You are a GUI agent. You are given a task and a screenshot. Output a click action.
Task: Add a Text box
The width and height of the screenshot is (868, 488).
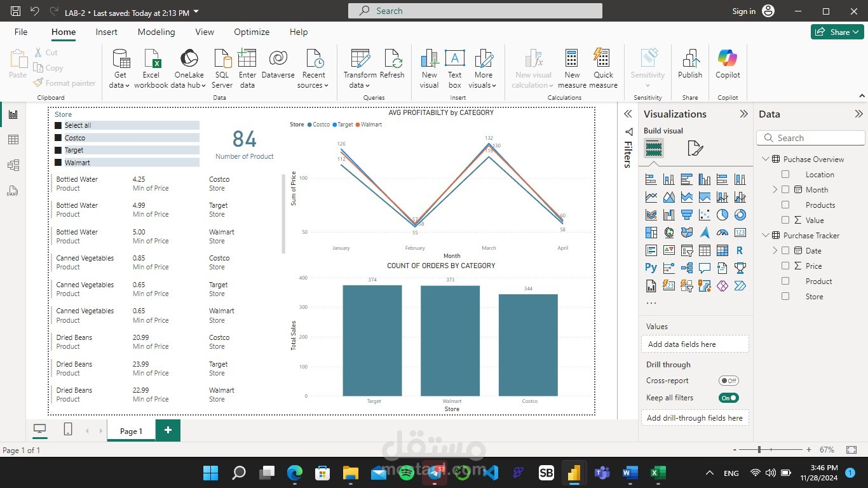[454, 69]
